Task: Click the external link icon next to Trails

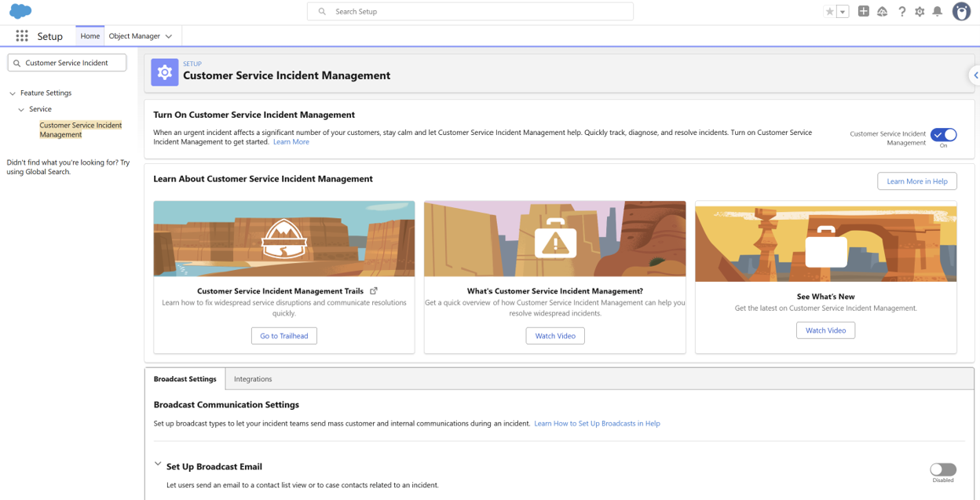Action: coord(374,290)
